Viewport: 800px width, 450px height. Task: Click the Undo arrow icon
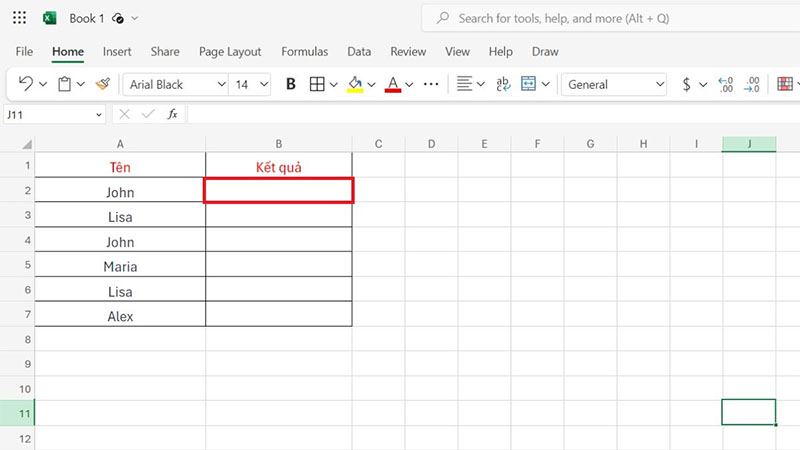pyautogui.click(x=25, y=85)
